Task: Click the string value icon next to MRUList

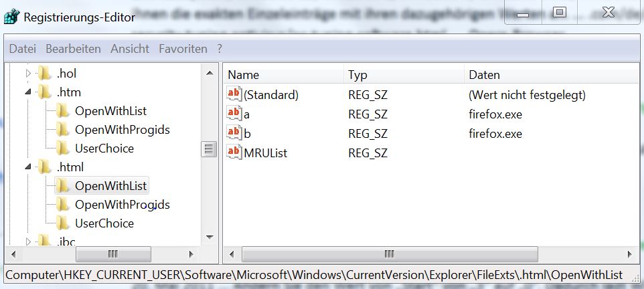Action: tap(234, 153)
